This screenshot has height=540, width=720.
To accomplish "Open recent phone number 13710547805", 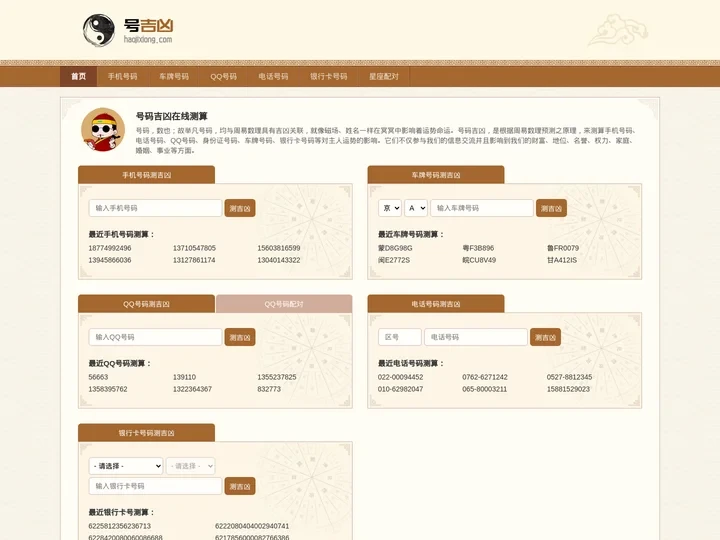I will [194, 248].
